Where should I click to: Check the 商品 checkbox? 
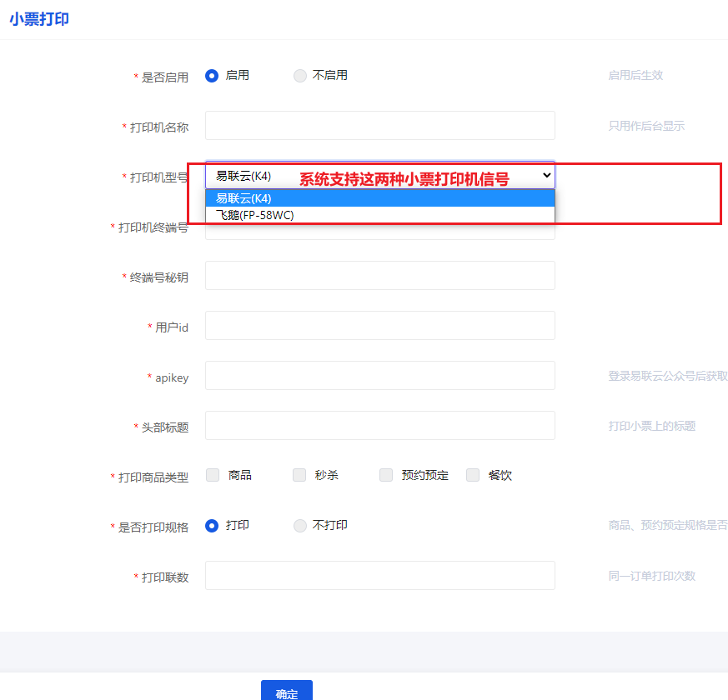click(x=212, y=474)
